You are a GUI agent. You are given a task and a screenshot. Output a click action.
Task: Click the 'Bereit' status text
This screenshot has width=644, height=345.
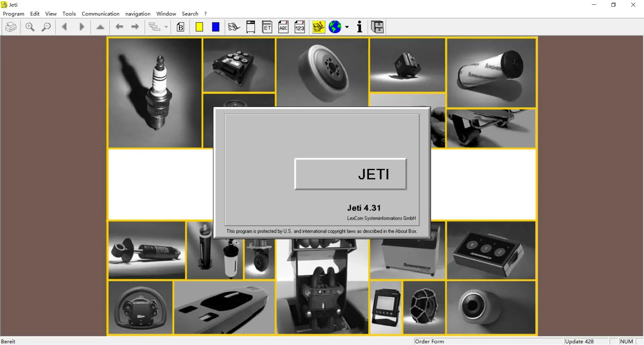coord(8,341)
